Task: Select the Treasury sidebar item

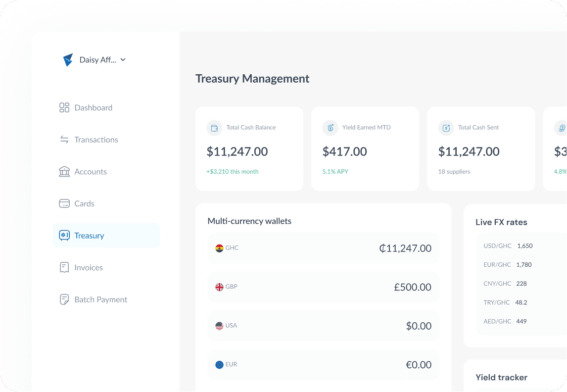Action: point(106,236)
